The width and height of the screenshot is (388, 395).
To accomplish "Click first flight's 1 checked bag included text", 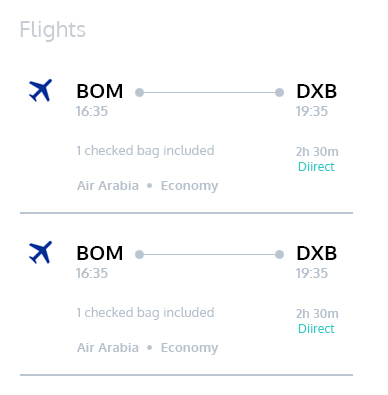I will (145, 151).
